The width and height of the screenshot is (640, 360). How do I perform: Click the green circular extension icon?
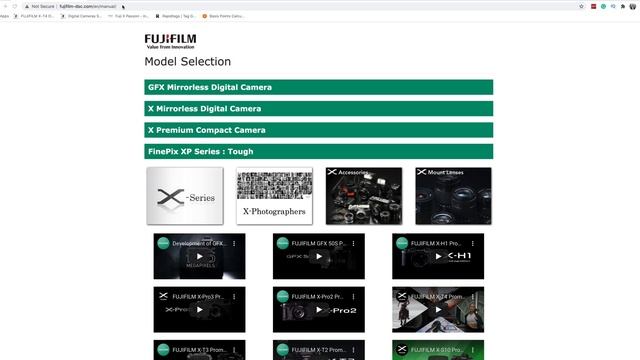(603, 6)
